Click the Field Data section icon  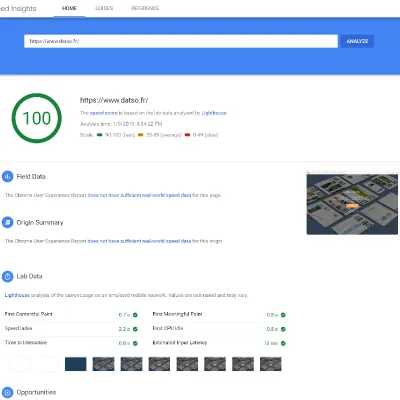click(7, 177)
